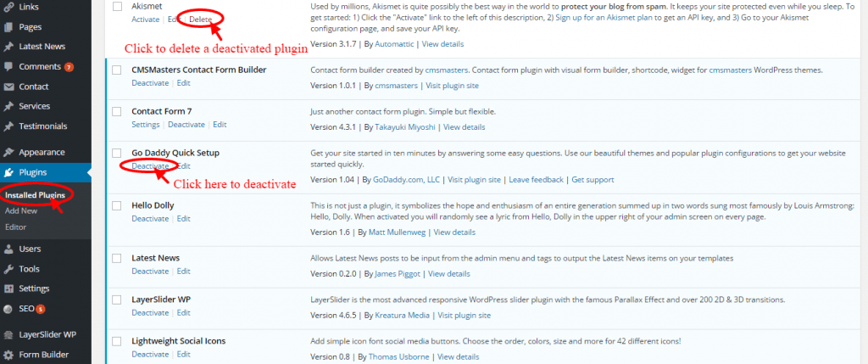This screenshot has width=868, height=364.
Task: Open the Appearance menu item
Action: (42, 153)
